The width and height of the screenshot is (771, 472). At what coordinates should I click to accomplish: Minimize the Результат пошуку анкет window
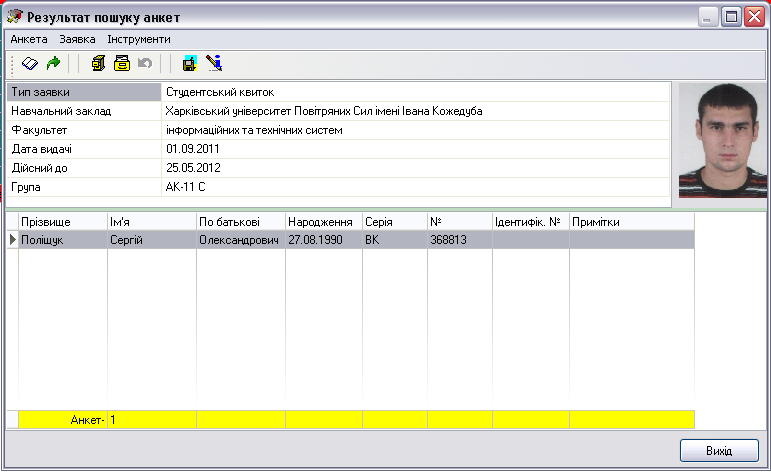pos(708,17)
